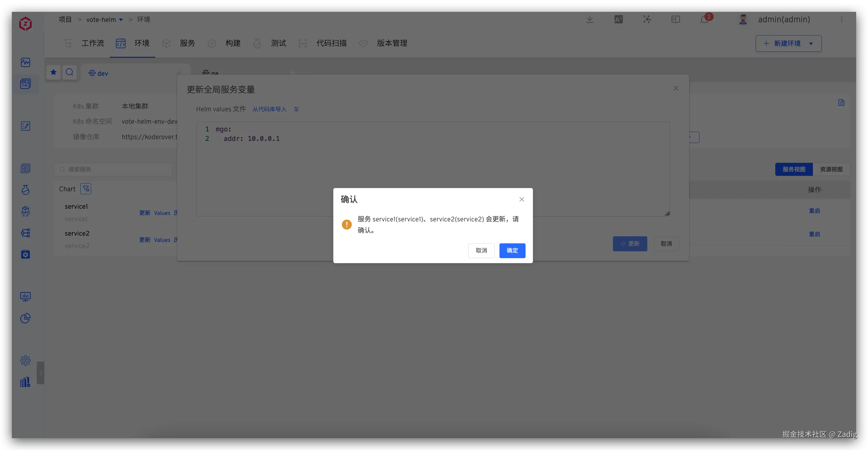
Task: Open the admin user more menu
Action: coord(841,20)
